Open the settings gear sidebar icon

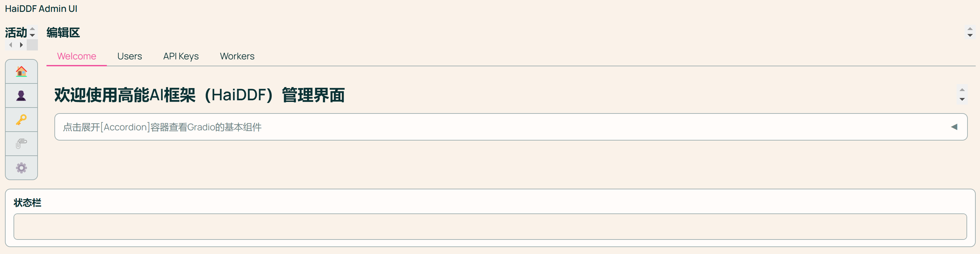[21, 168]
